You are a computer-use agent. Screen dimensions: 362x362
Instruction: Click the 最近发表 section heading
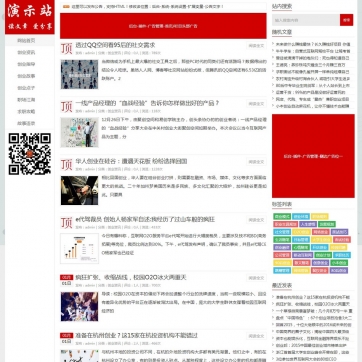tap(282, 286)
